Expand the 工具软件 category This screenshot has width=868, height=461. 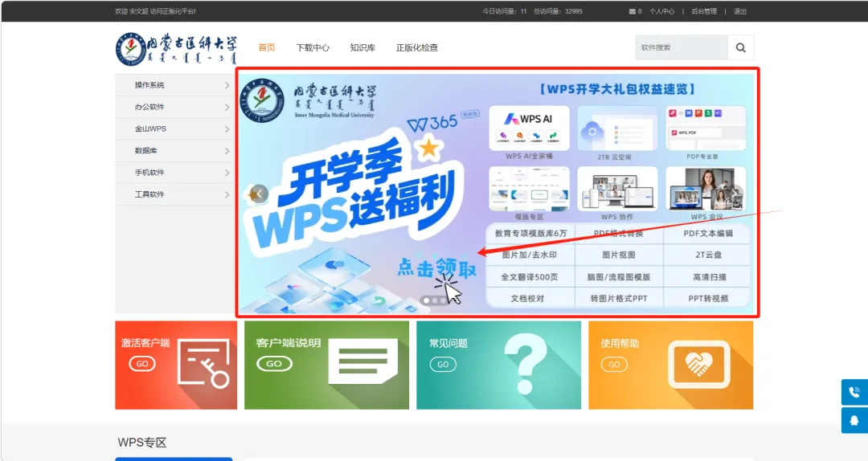coord(175,194)
